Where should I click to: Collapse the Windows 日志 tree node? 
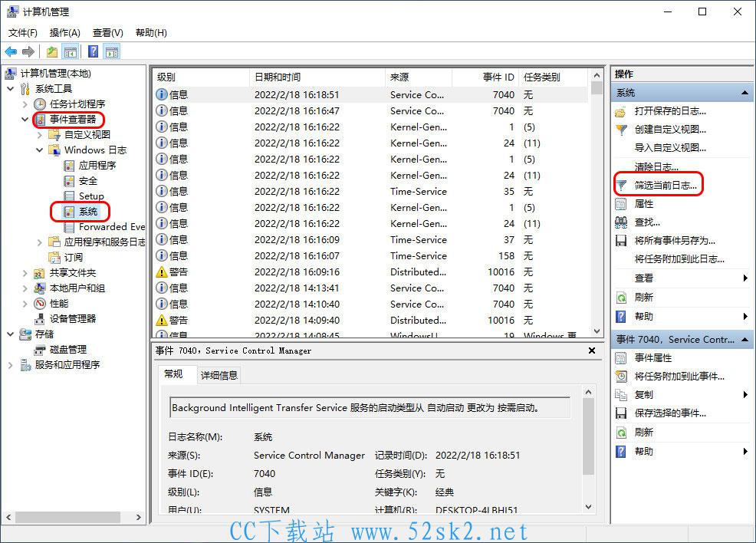click(x=40, y=150)
